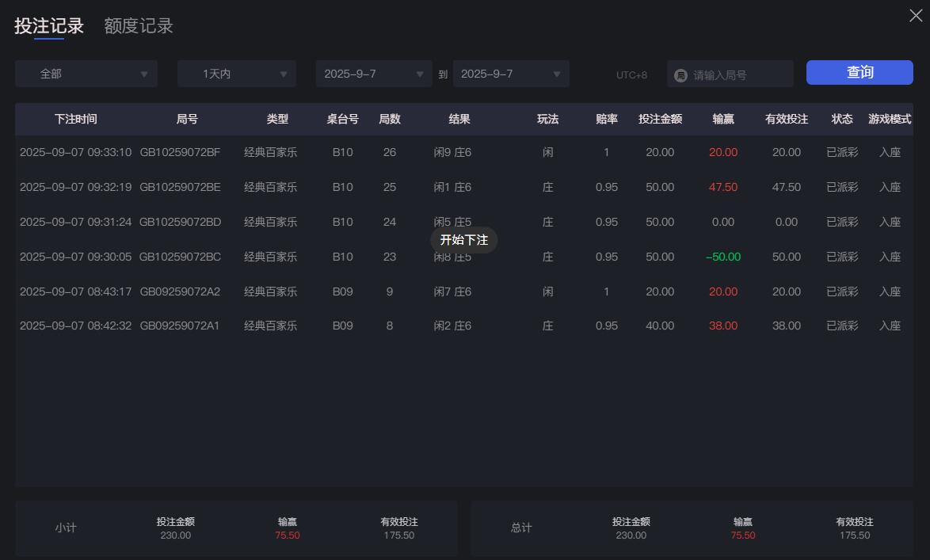
Task: Click the 闲9 庄6 result cell
Action: tap(452, 152)
